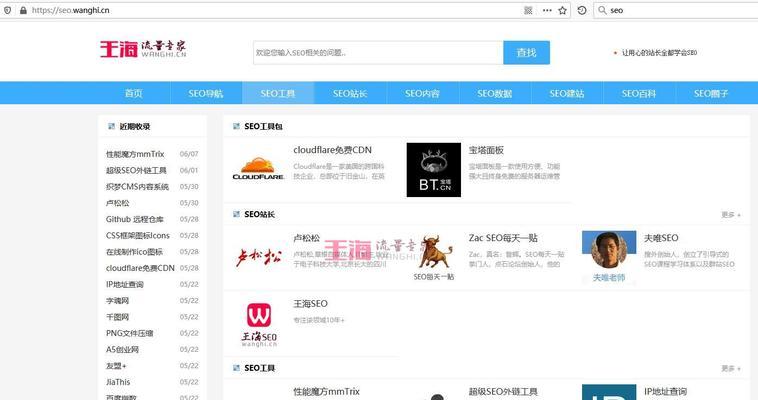Open the BT.CN 宝塔 logo thumbnail
The width and height of the screenshot is (758, 400).
tap(434, 170)
